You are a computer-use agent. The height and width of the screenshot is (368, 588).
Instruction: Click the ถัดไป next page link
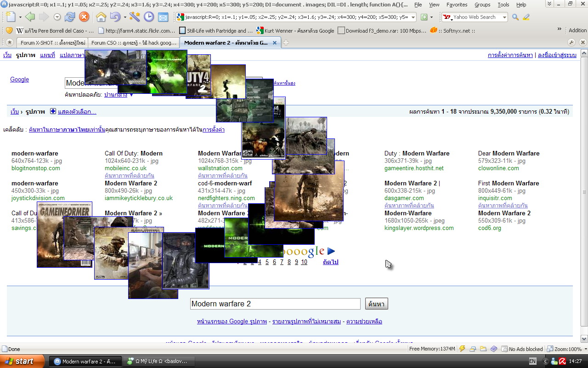coord(331,262)
